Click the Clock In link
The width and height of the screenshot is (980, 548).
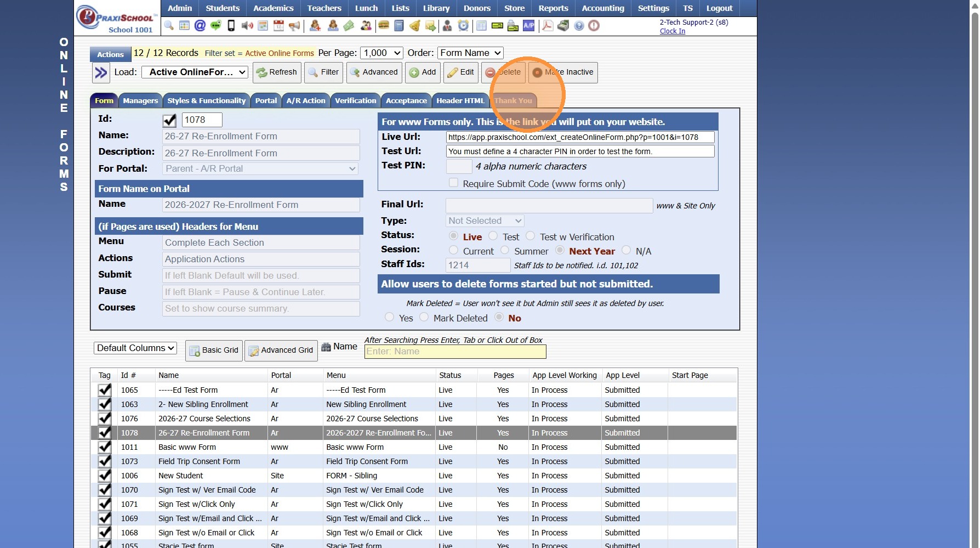(x=672, y=31)
